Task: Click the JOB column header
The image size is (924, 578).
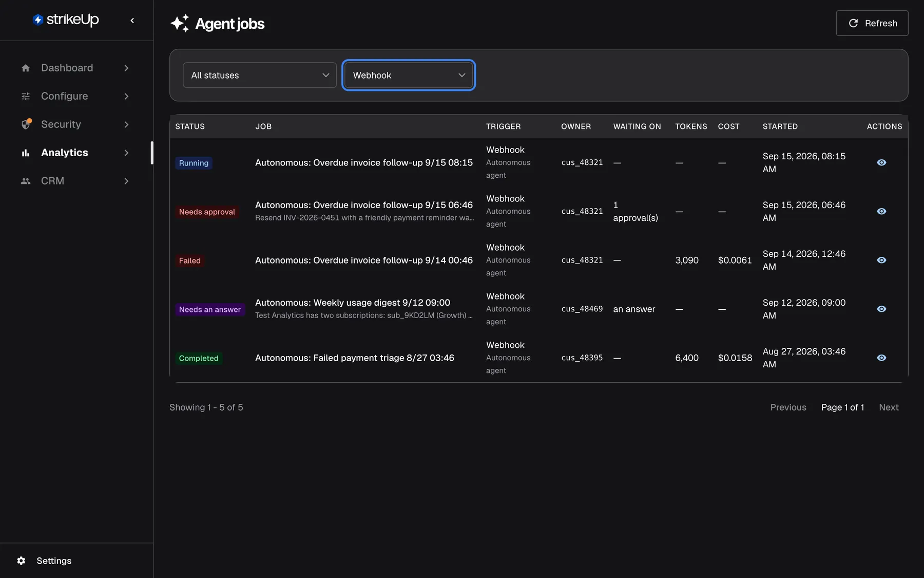Action: [263, 126]
